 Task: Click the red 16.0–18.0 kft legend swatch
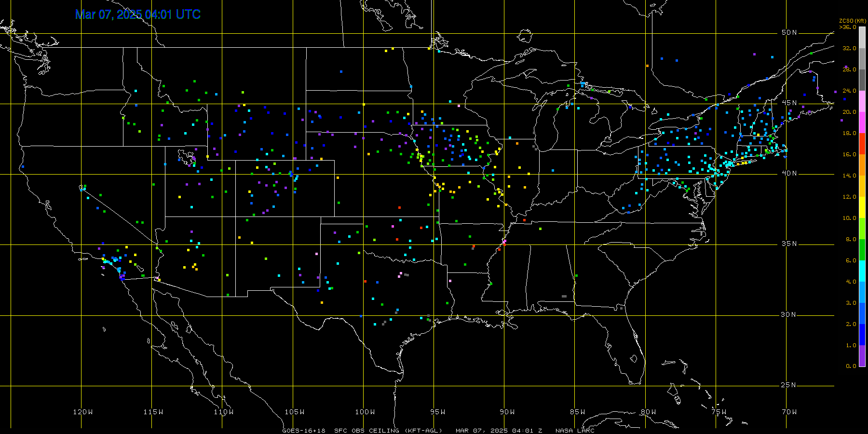coord(862,144)
